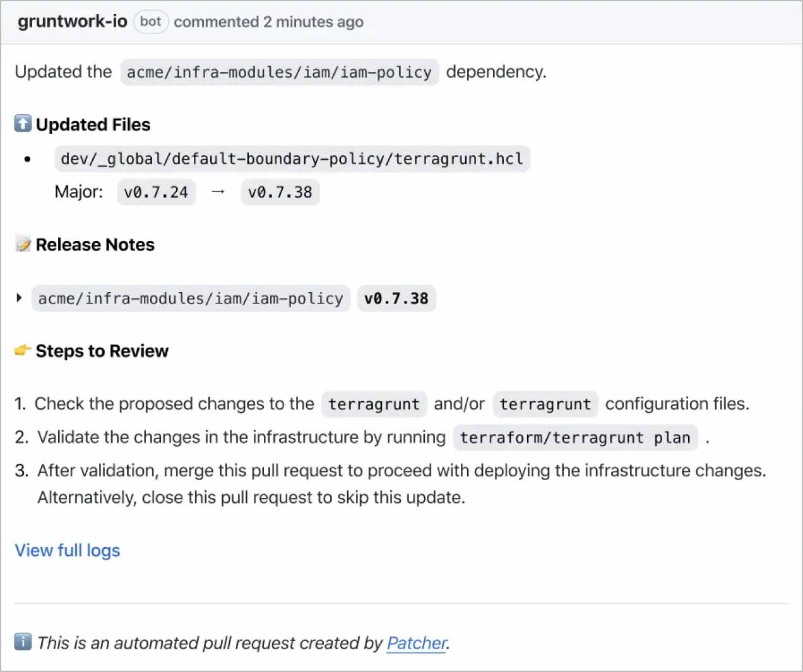Open the Patcher link
Screen dimensions: 803x672
pos(417,643)
